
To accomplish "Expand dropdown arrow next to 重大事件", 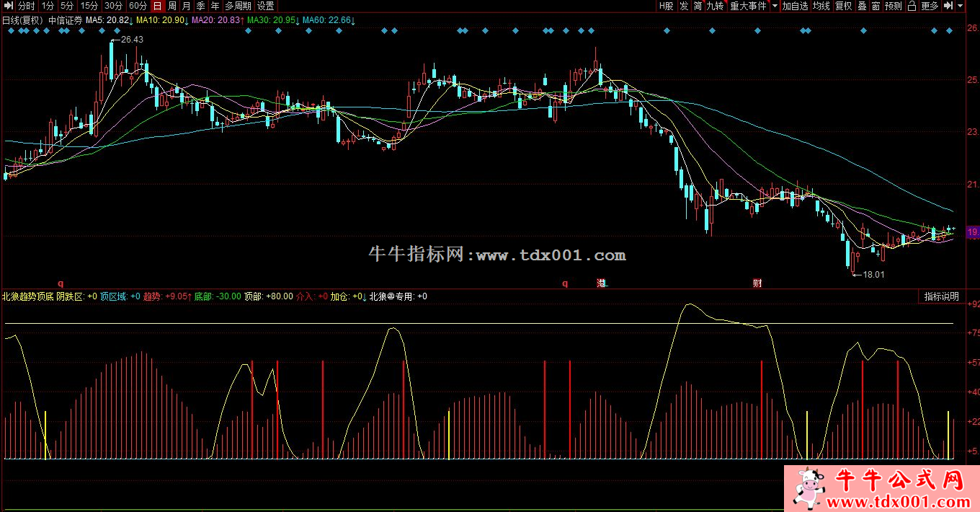I will [775, 6].
